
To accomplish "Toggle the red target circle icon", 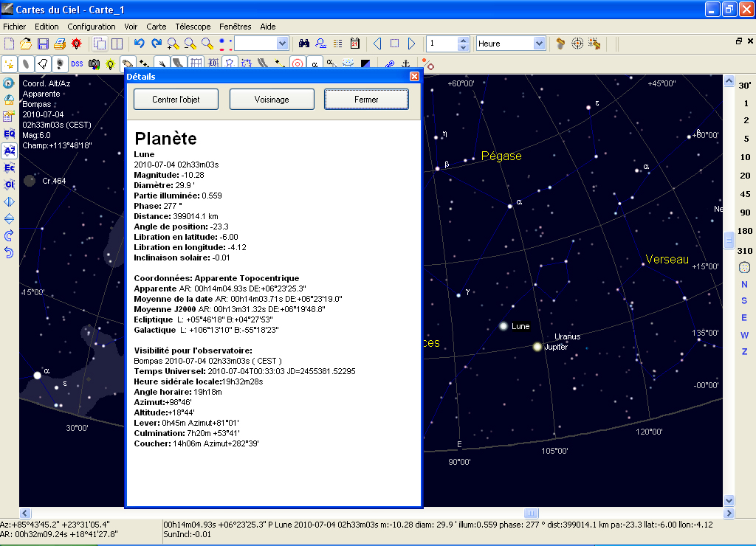I will tap(298, 63).
